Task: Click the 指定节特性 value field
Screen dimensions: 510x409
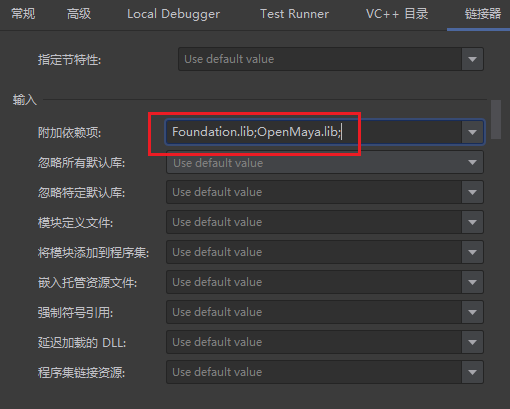Action: coord(320,59)
